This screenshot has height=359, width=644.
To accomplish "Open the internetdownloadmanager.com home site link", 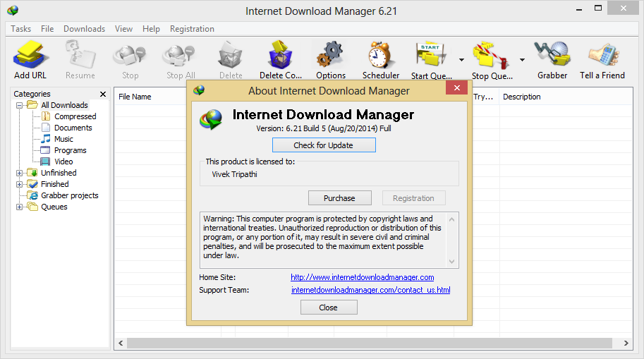I will click(x=363, y=277).
